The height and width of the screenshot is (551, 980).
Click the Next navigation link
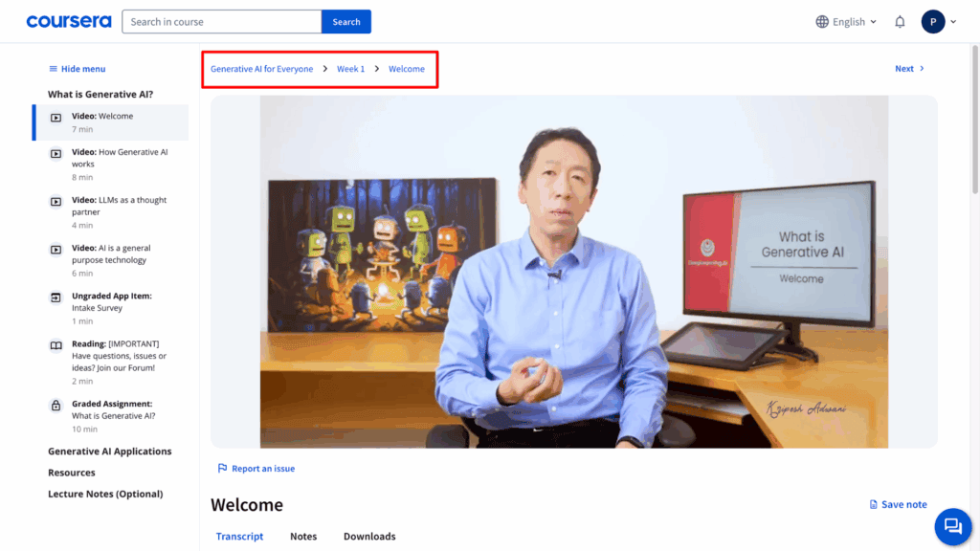click(x=907, y=68)
